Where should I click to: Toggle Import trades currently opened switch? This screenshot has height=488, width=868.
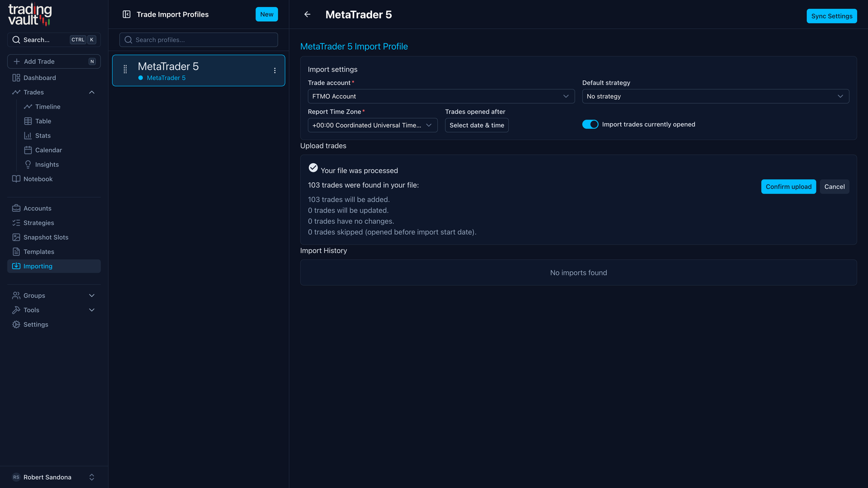pos(590,125)
